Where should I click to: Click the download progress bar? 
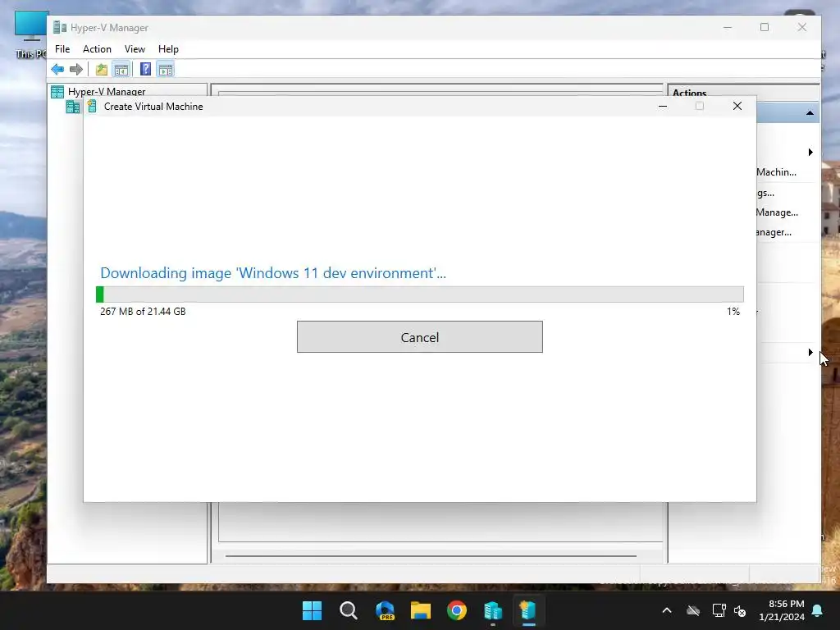point(419,294)
